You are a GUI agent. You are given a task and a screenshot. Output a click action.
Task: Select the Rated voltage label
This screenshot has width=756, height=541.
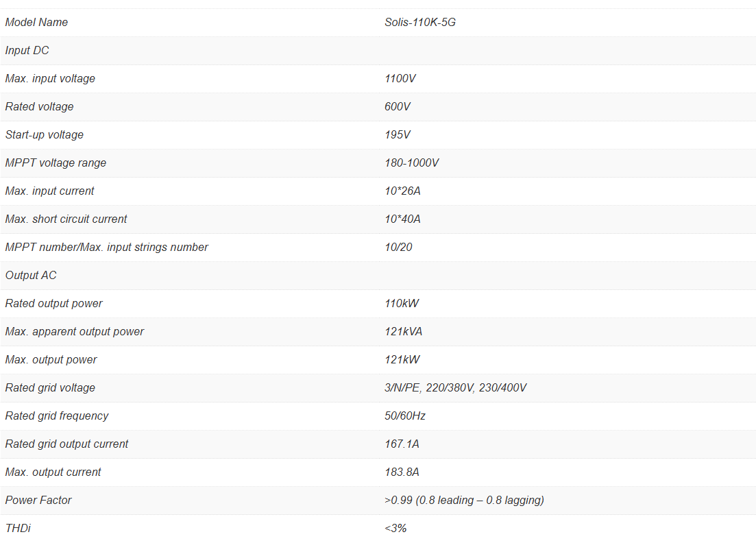[40, 107]
